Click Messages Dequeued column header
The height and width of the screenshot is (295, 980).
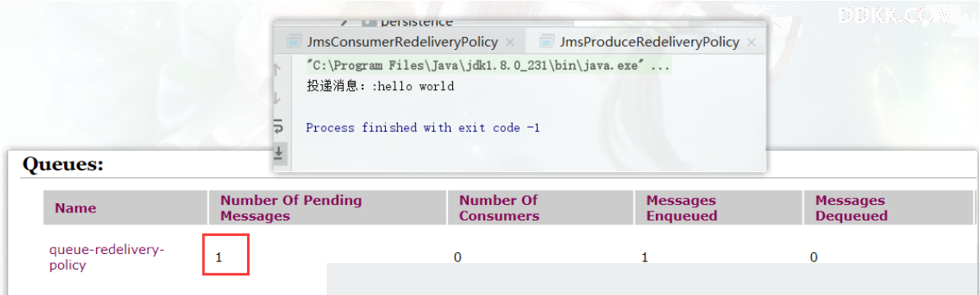(x=851, y=208)
